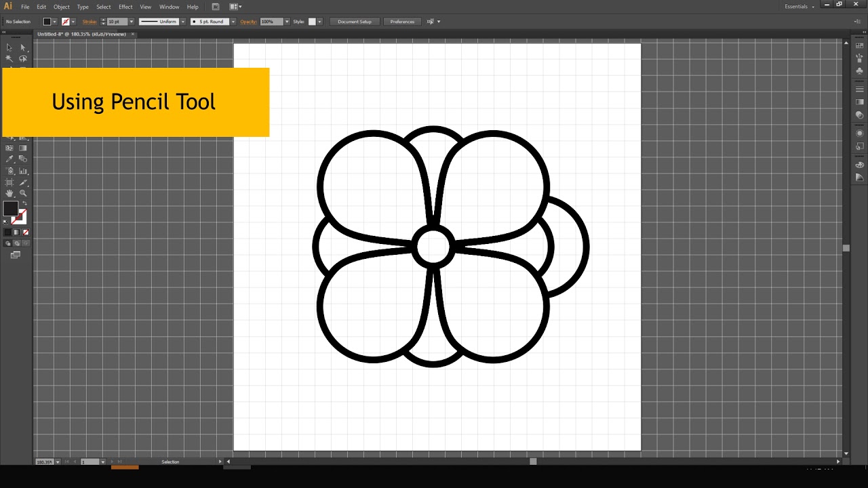Set paint mode to Color

coord(7,232)
